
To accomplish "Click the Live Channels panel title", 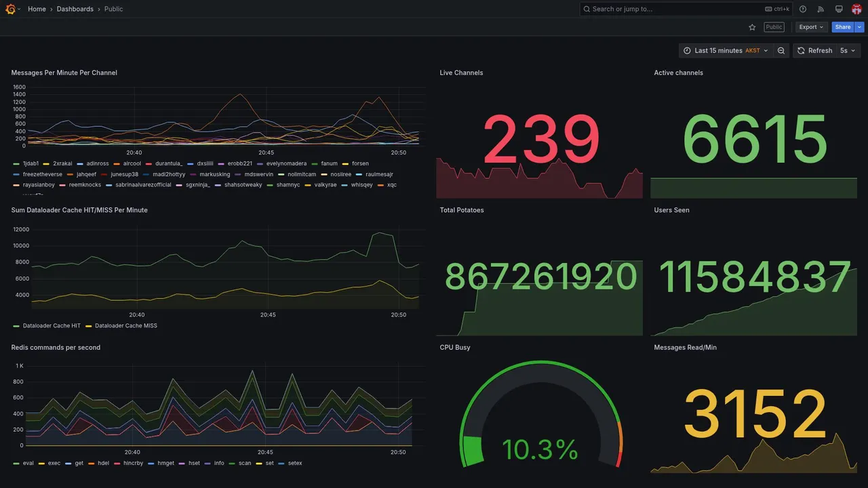I will click(x=461, y=73).
